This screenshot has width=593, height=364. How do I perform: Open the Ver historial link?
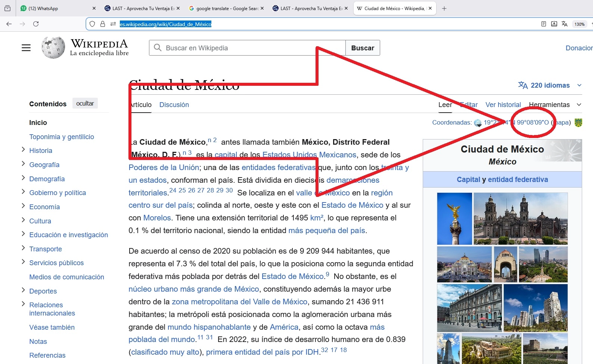click(503, 105)
